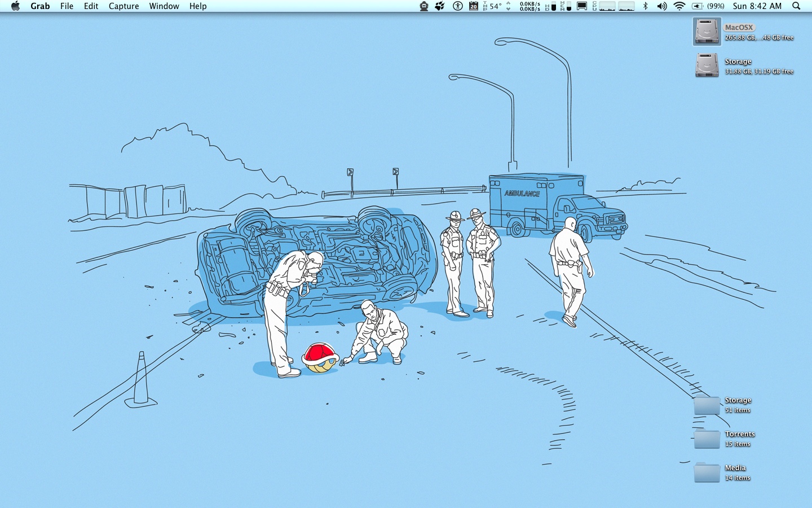
Task: Open the Help menu
Action: click(198, 6)
